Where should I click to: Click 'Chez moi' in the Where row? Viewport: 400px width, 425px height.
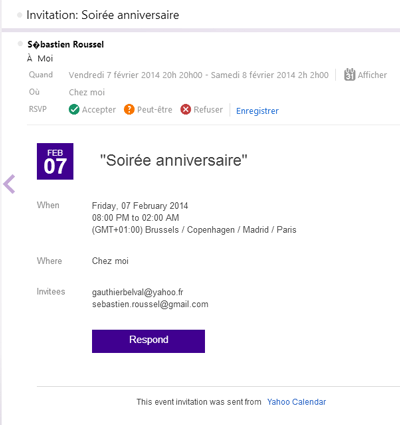coord(110,261)
